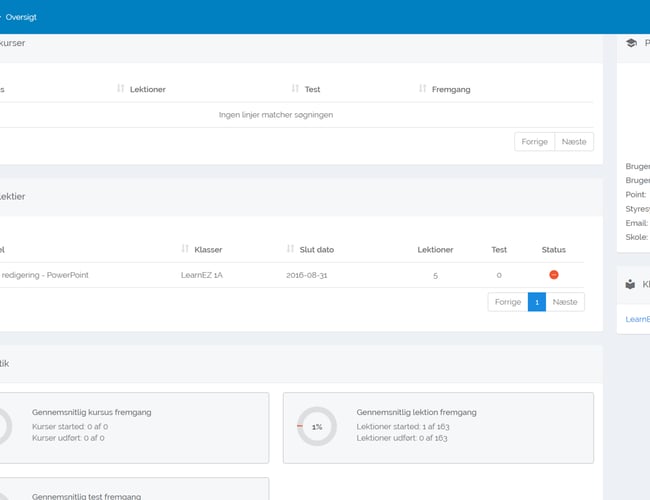Image resolution: width=650 pixels, height=500 pixels.
Task: Click Næste in the courses table pagination
Action: [574, 142]
